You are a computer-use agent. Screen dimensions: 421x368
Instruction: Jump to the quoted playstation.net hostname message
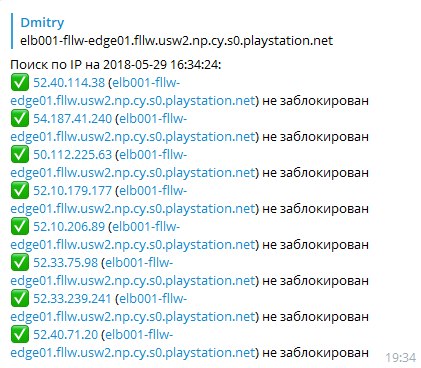click(176, 41)
